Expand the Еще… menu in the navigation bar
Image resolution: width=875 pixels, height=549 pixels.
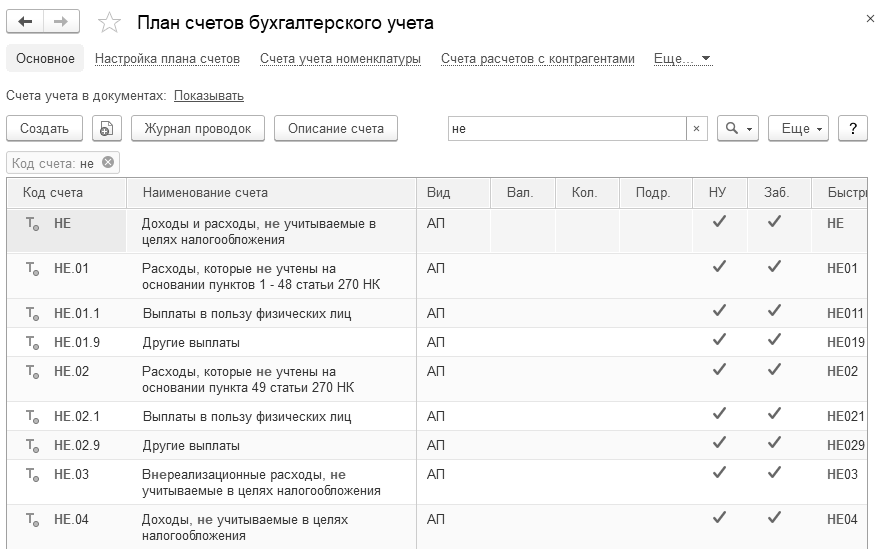pos(682,59)
